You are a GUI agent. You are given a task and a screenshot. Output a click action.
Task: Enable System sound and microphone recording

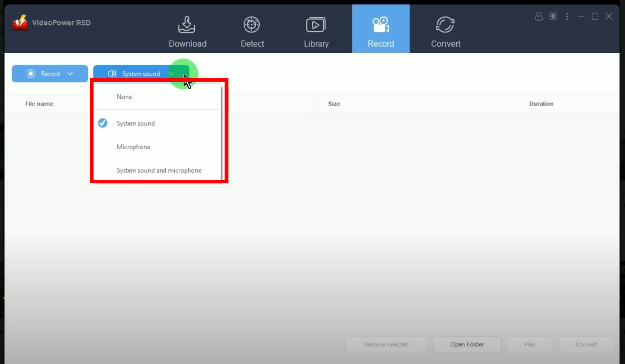click(159, 170)
